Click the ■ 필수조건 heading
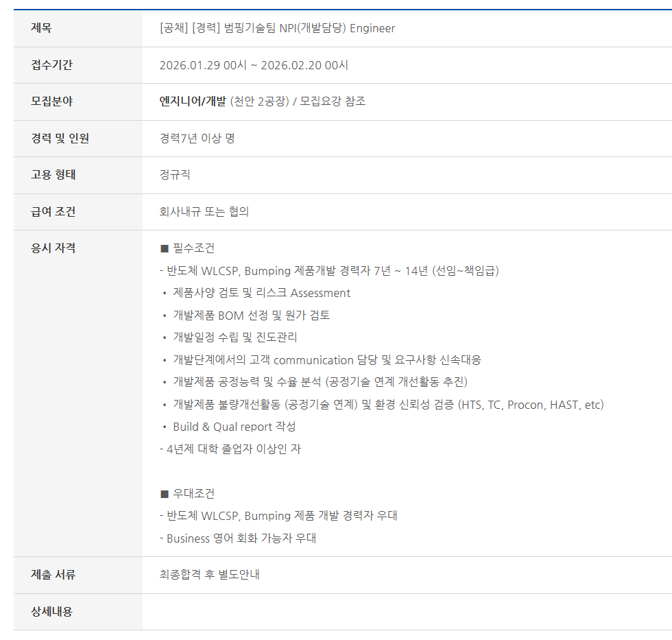This screenshot has width=672, height=640. tap(187, 248)
